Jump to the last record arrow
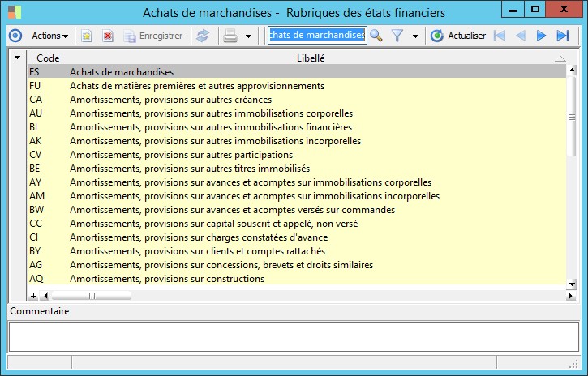588x376 pixels. [562, 36]
